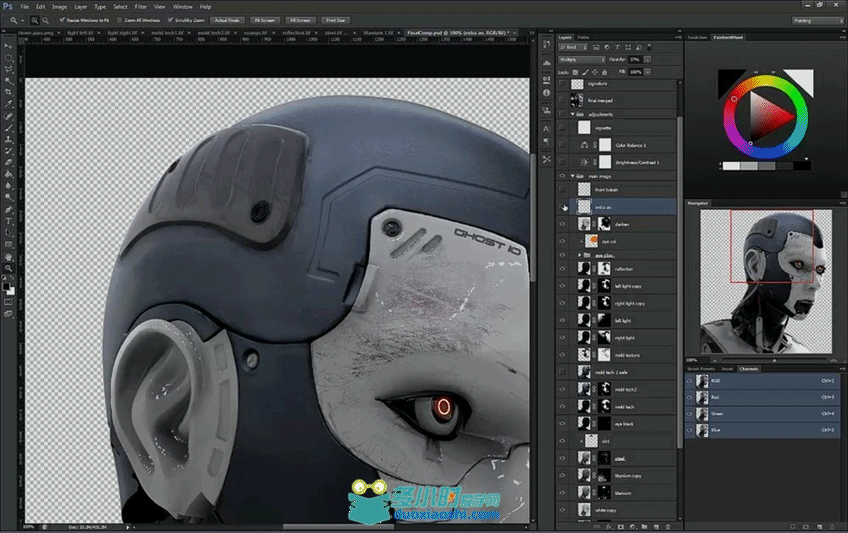Screen dimensions: 848x533
Task: Create new adjustment layer icon
Action: 632,527
